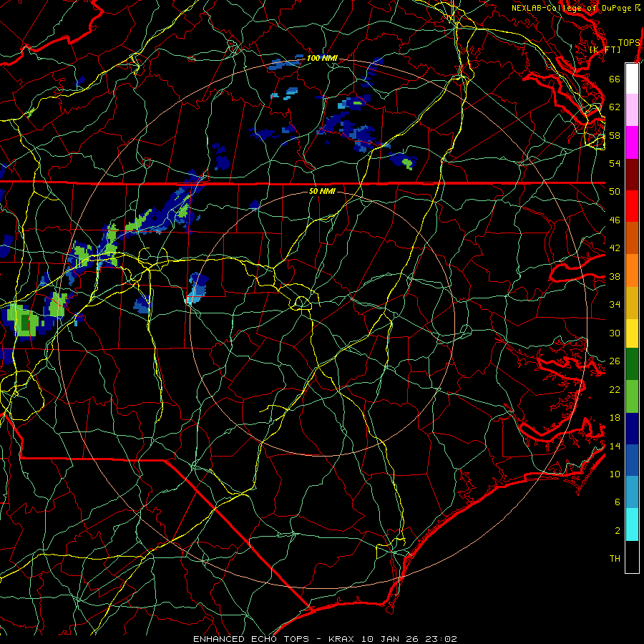644x644 pixels.
Task: Click the "23:02" timestamp
Action: (x=441, y=639)
